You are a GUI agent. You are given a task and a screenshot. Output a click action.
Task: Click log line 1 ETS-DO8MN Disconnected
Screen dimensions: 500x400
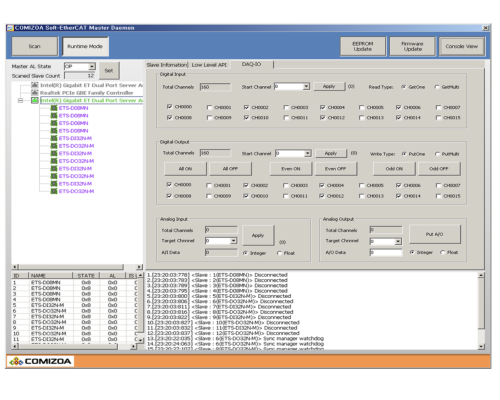point(217,275)
